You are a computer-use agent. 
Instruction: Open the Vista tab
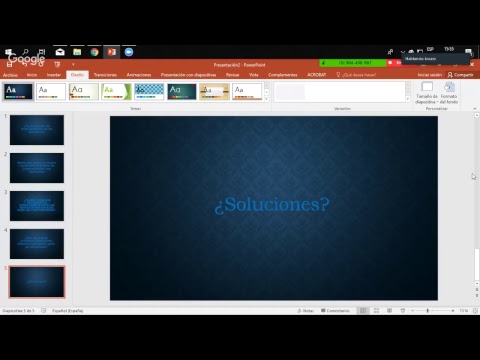click(x=254, y=75)
